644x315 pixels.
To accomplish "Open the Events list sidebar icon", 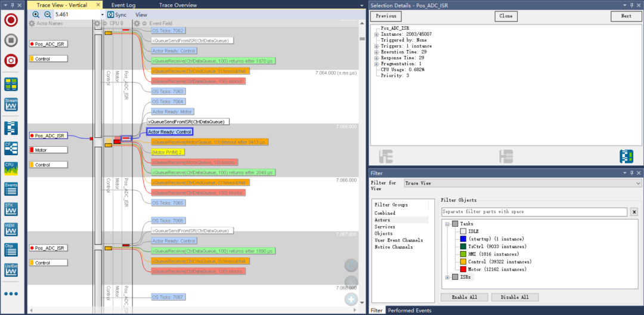I will tap(11, 189).
